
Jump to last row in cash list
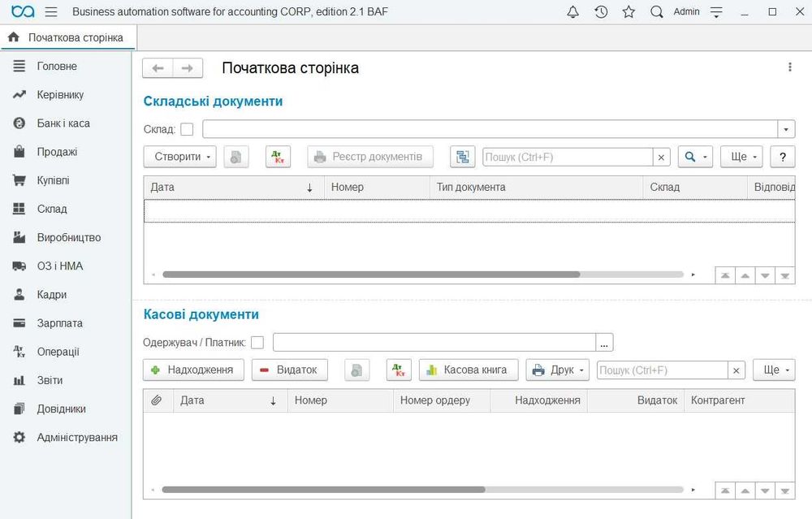785,491
